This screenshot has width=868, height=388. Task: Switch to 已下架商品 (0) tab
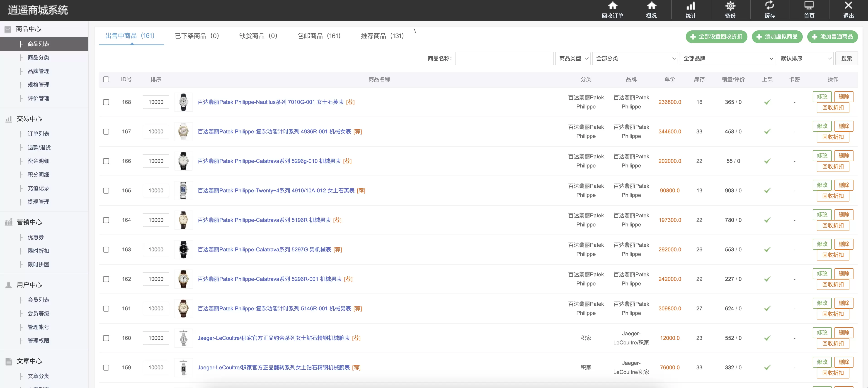(x=197, y=36)
